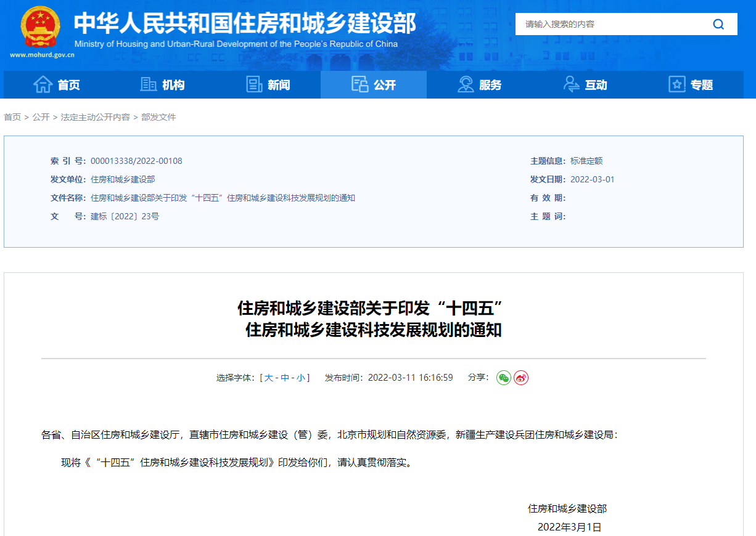
Task: Open the 新闻 navigation menu
Action: (x=279, y=85)
